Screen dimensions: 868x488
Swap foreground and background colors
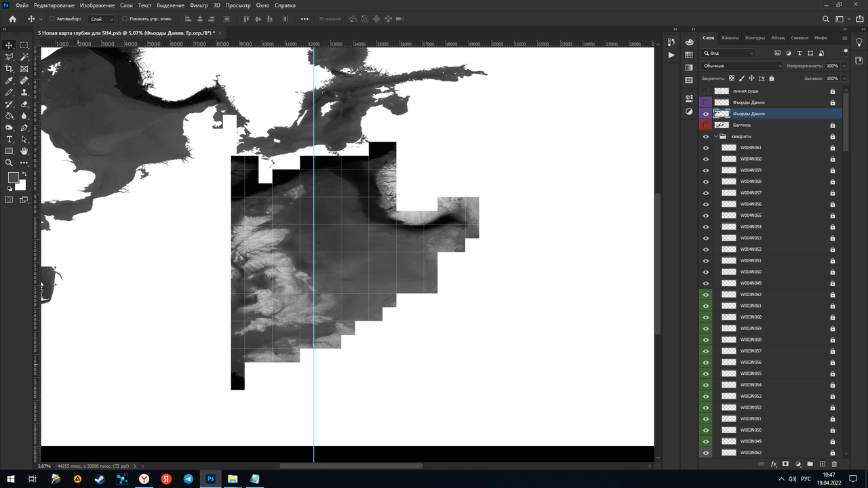(24, 174)
